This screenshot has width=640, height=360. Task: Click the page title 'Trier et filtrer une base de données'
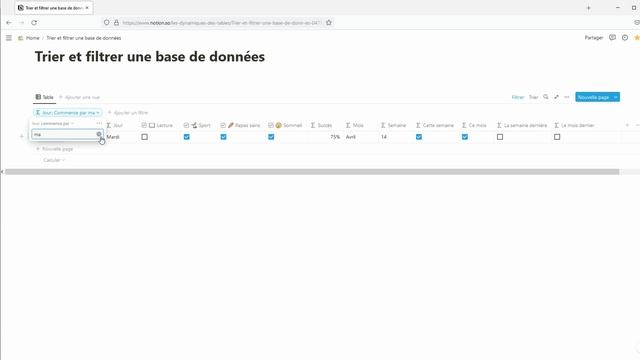pyautogui.click(x=150, y=57)
